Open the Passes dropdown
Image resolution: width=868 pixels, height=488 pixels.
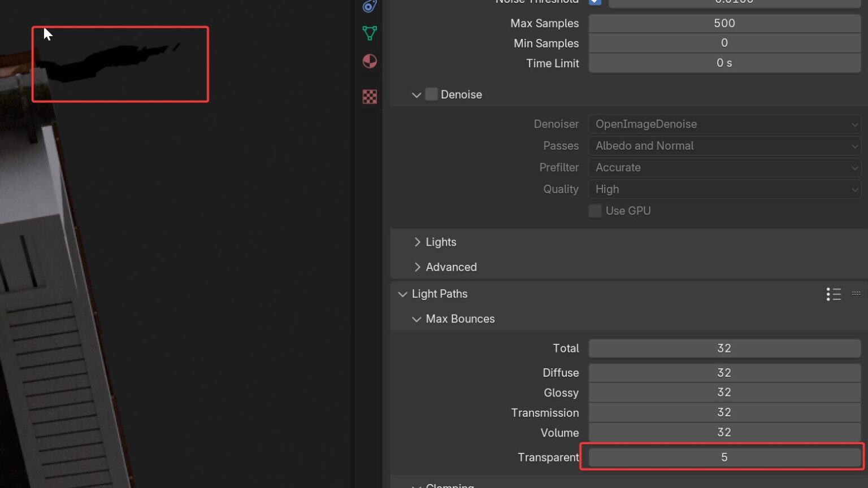[x=724, y=146]
